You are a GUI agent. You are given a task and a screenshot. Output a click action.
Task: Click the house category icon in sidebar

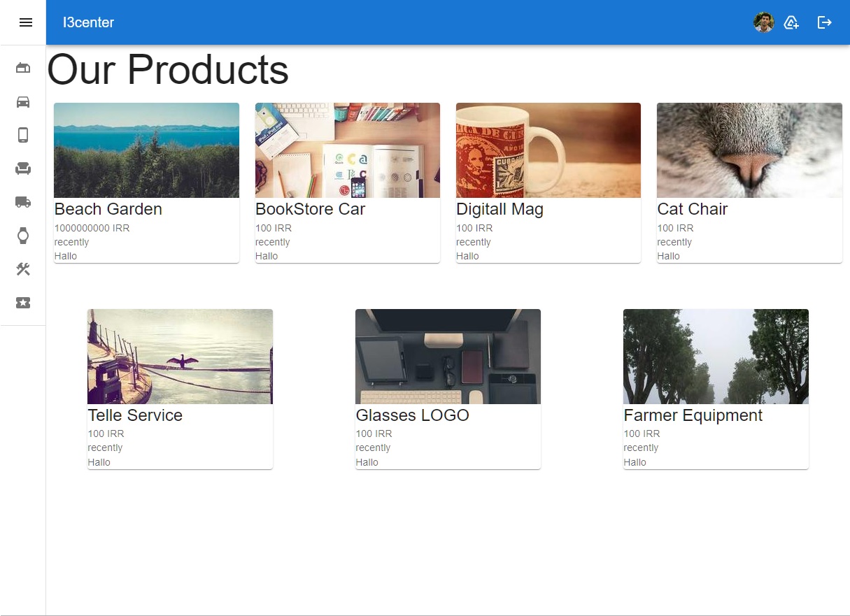click(x=23, y=68)
